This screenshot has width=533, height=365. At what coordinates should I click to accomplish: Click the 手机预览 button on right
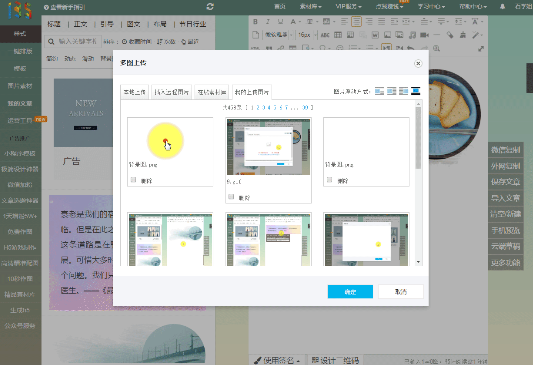coord(505,230)
